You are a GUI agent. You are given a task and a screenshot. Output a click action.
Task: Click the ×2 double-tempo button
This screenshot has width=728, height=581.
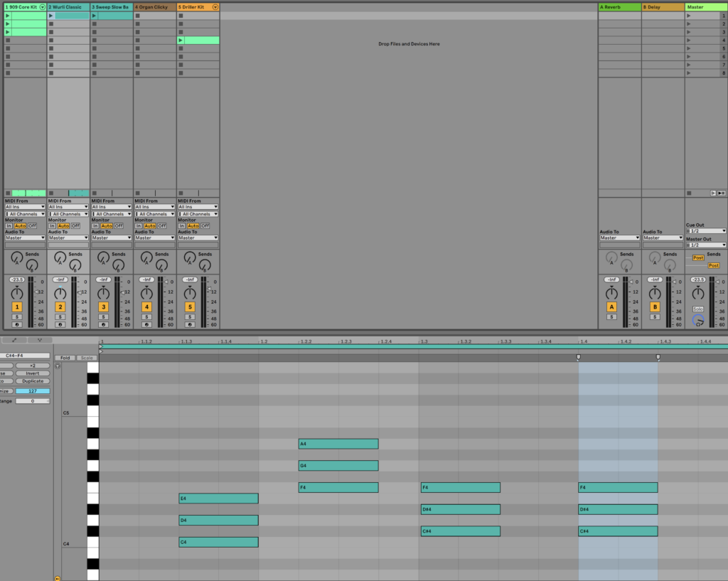tap(33, 366)
